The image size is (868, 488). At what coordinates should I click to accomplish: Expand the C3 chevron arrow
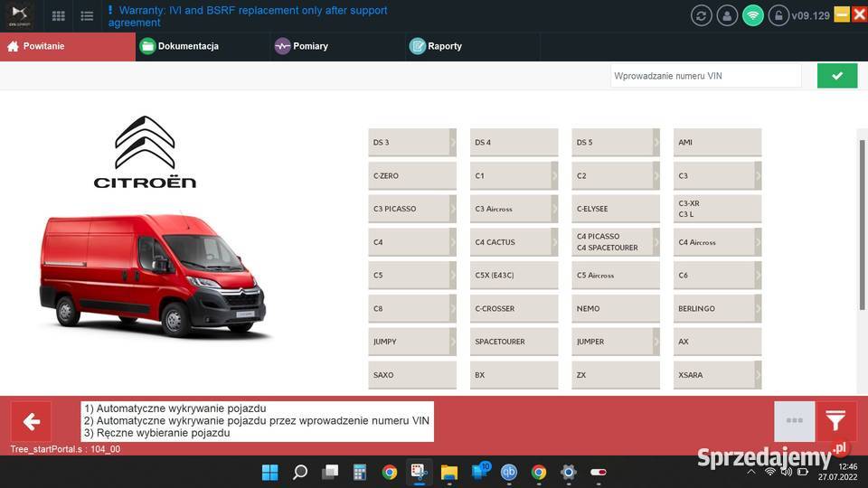click(758, 175)
